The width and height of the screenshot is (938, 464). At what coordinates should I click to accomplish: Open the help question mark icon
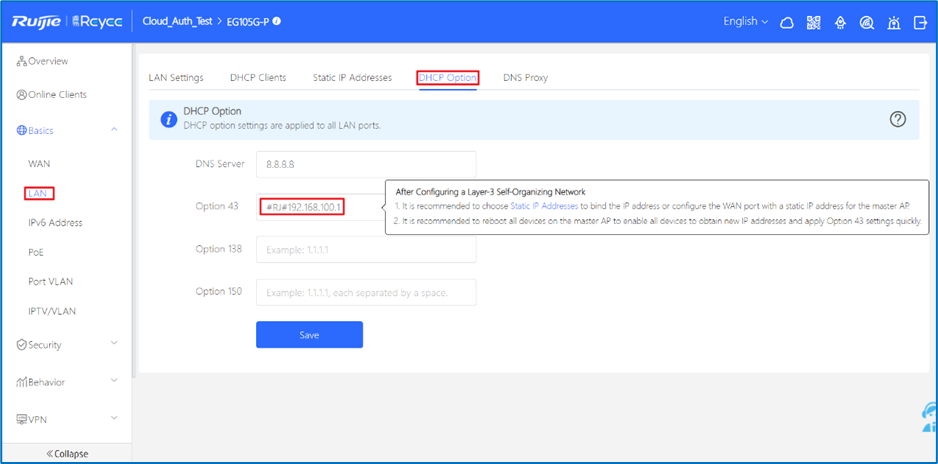pos(897,119)
